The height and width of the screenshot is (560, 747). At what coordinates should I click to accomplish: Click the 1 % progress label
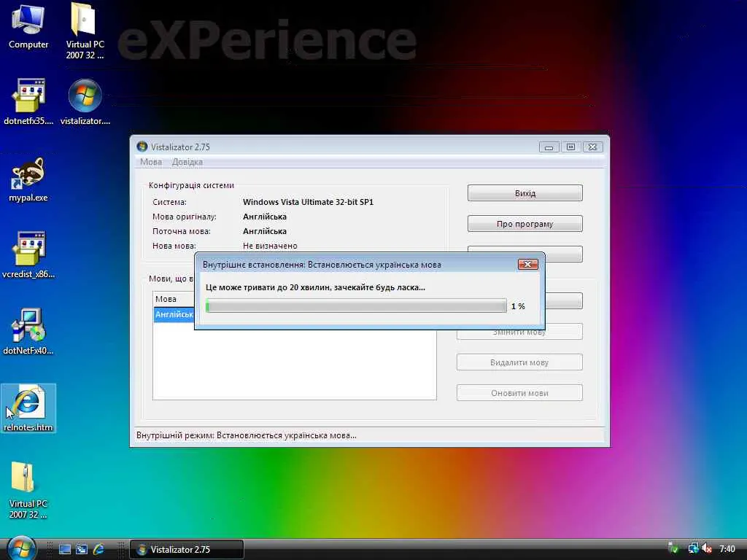[x=518, y=306]
